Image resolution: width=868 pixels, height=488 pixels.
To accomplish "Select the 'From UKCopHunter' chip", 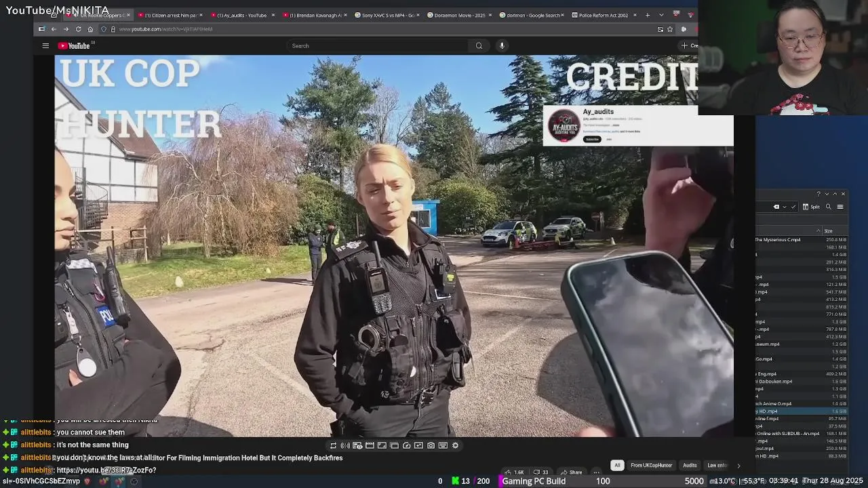I will pyautogui.click(x=651, y=466).
